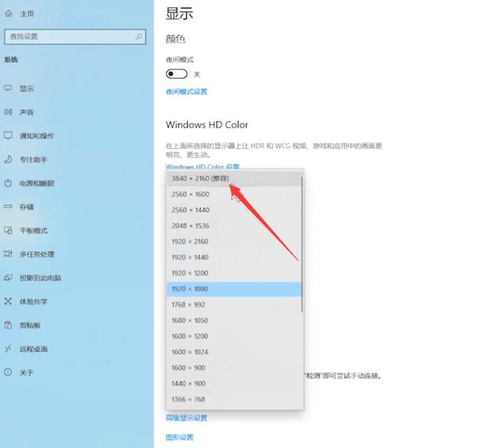The image size is (498, 448).
Task: Select resolution 2048 × 1536
Action: pyautogui.click(x=234, y=225)
